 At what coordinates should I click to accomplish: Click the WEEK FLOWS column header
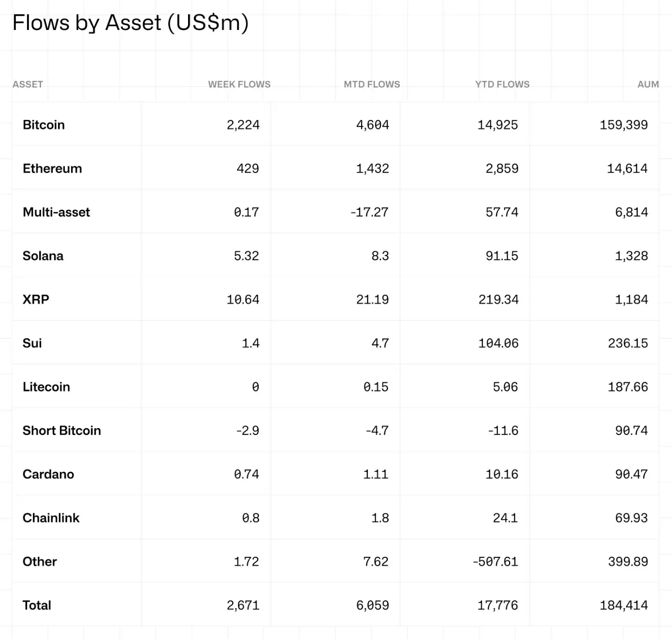tap(239, 84)
